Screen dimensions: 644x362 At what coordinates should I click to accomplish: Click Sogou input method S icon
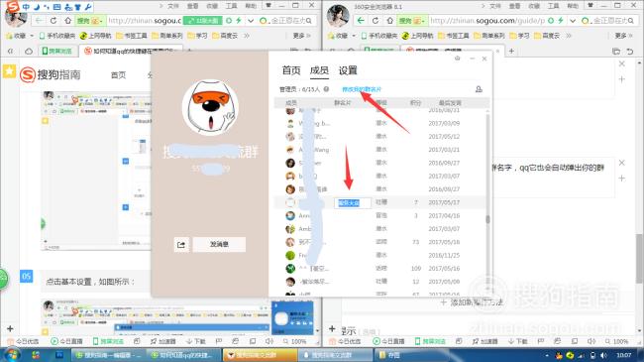coord(13,6)
